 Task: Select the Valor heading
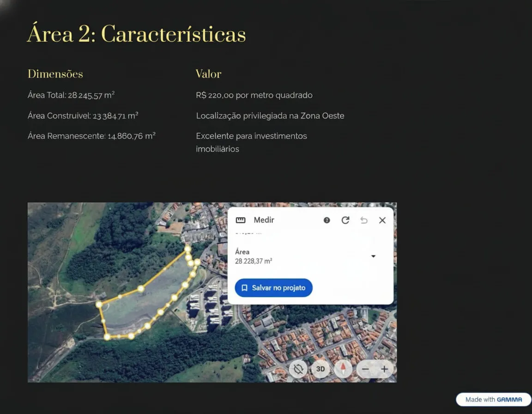[x=208, y=74]
